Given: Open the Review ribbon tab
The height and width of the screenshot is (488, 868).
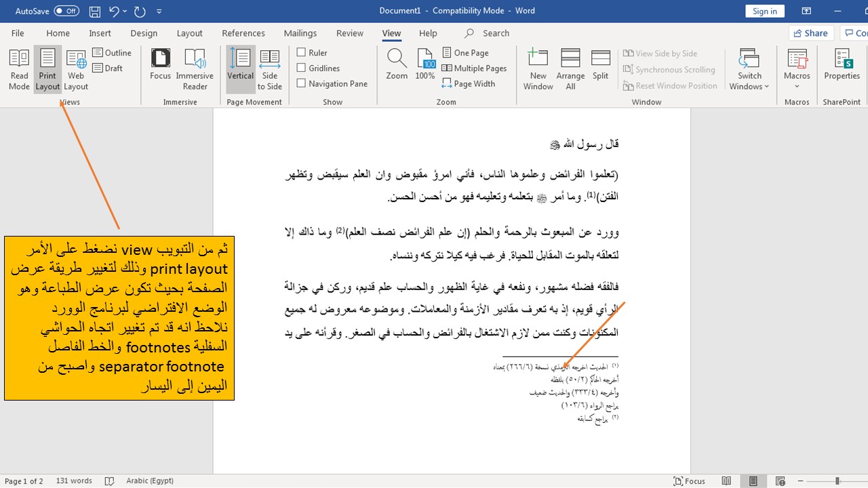Looking at the screenshot, I should 349,33.
